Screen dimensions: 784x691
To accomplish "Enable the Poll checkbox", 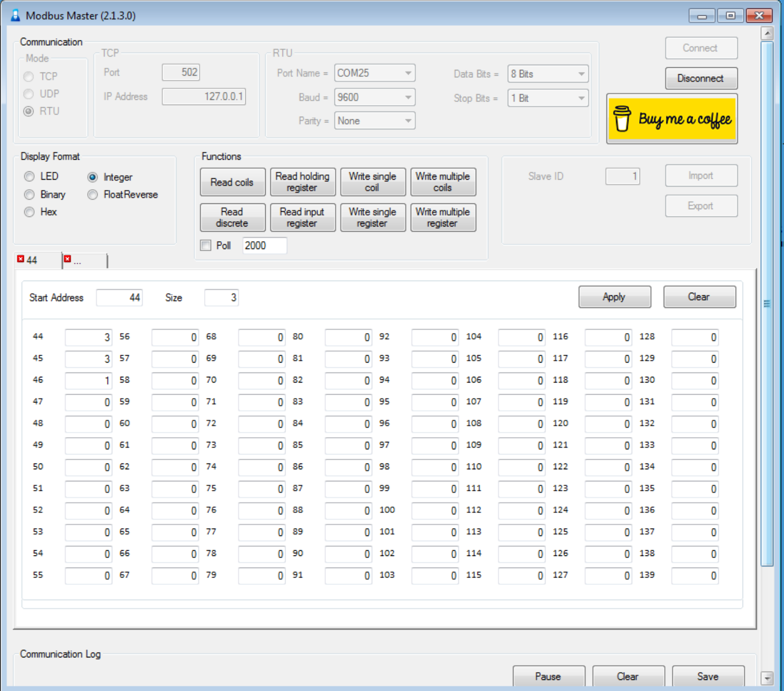I will click(206, 245).
